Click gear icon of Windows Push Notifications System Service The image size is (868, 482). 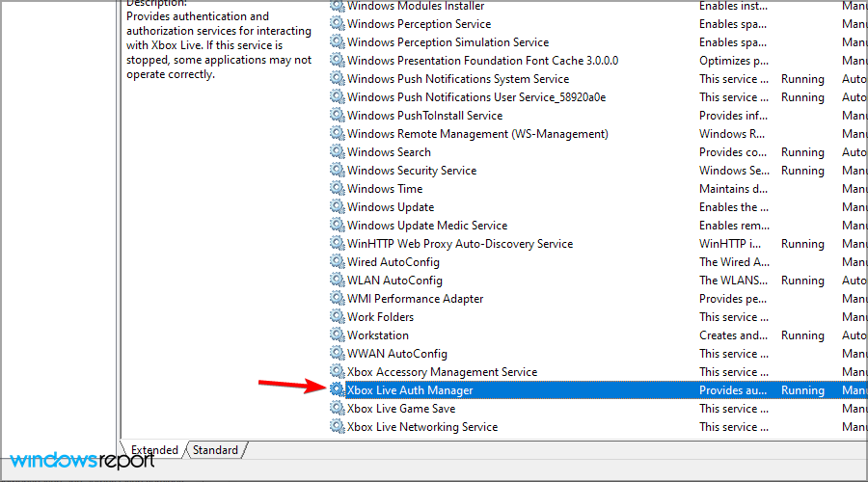click(x=338, y=78)
